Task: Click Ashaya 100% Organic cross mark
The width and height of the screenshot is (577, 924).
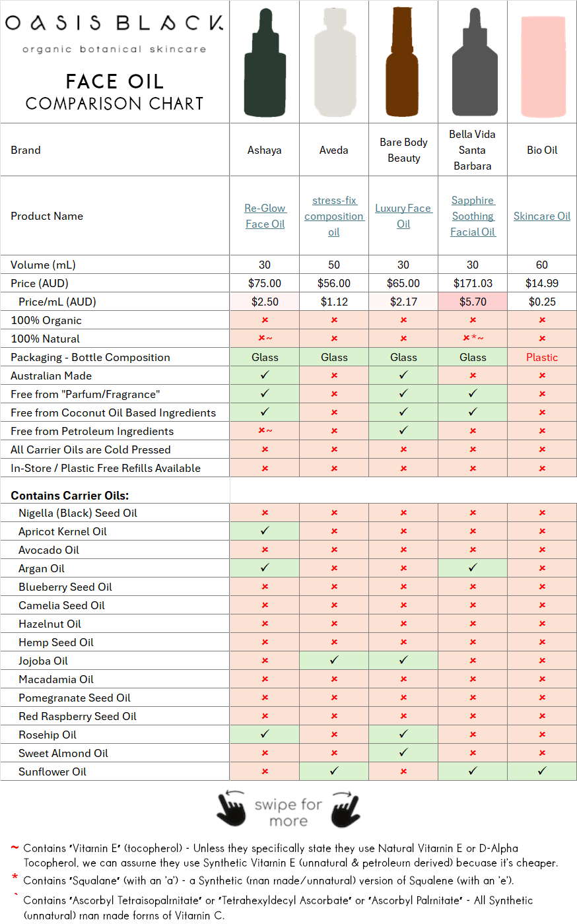Action: tap(265, 320)
